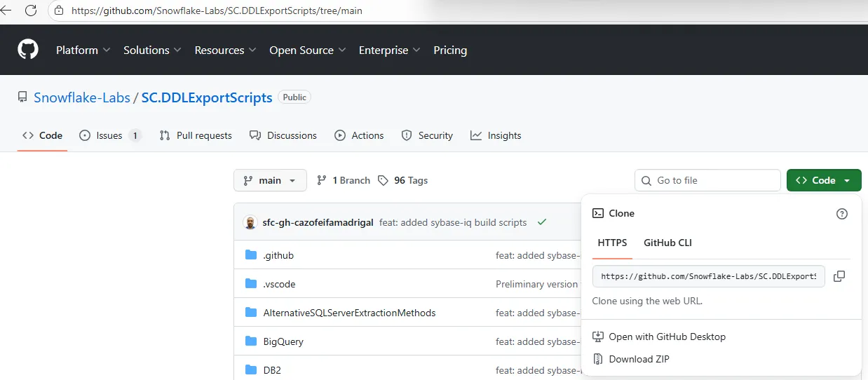The width and height of the screenshot is (868, 380).
Task: Click the browser address bar URL
Action: coord(217,11)
